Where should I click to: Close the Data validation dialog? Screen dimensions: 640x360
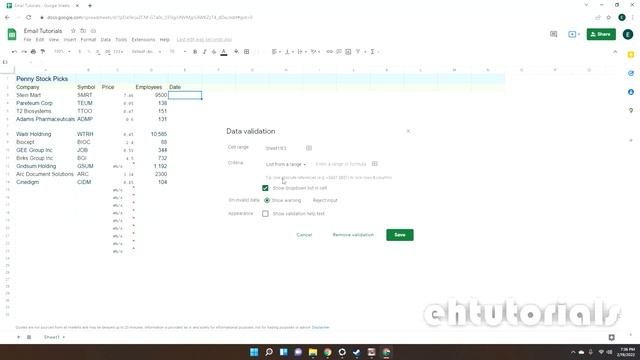(x=408, y=131)
